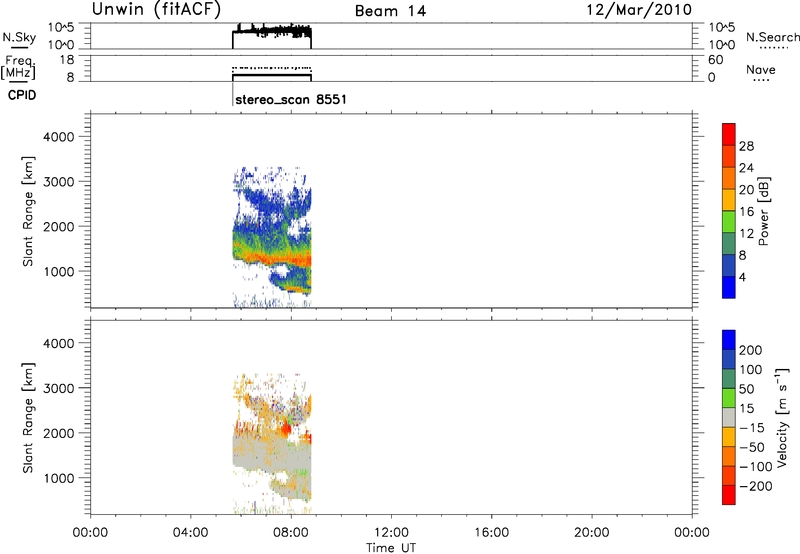Click the 'CPID' label
The height and width of the screenshot is (554, 800).
[22, 95]
